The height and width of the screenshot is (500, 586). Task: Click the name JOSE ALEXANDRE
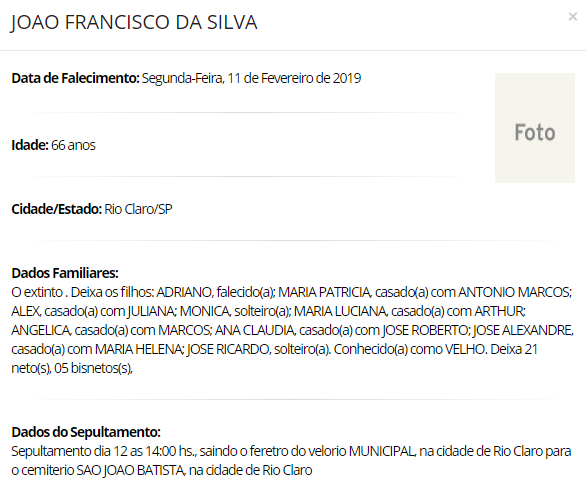click(x=522, y=330)
